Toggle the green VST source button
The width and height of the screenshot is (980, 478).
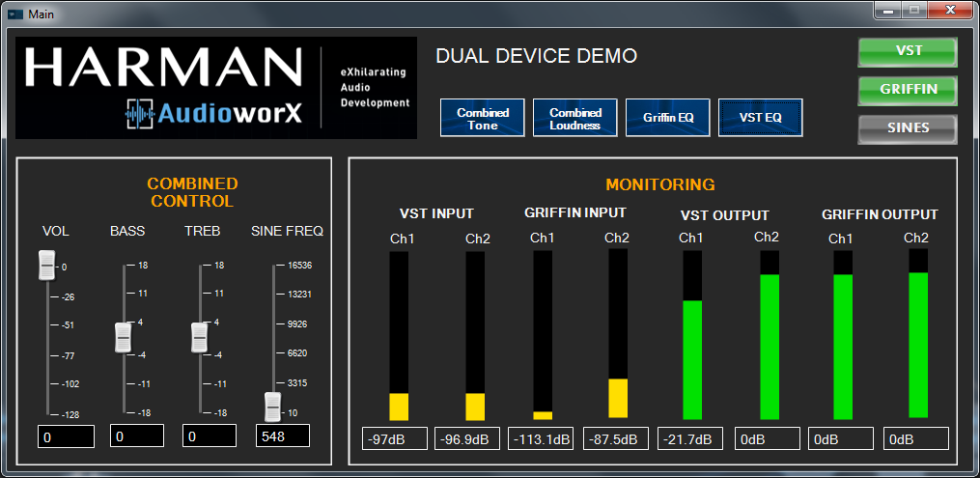coord(908,52)
